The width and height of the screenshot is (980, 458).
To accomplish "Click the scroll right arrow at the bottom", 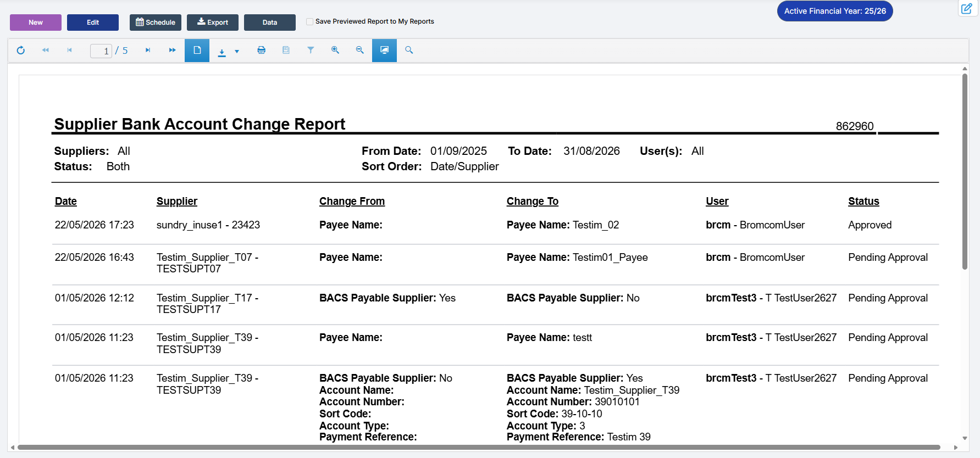I will [956, 448].
